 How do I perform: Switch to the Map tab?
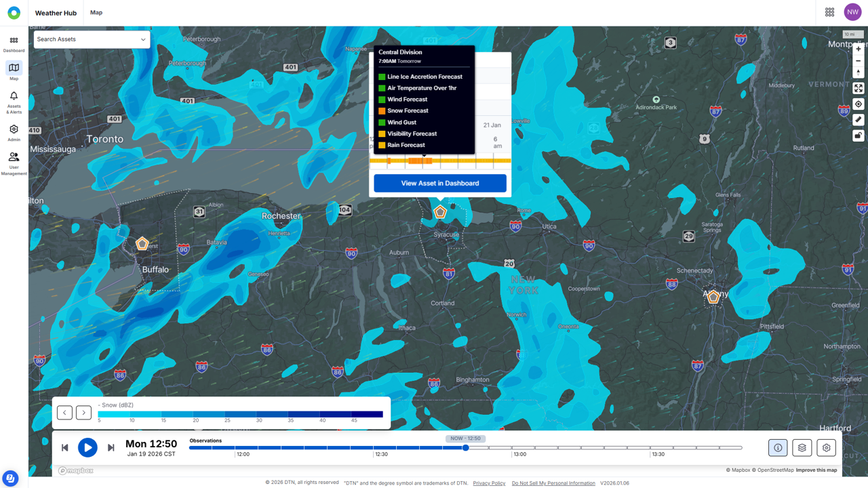click(x=96, y=12)
